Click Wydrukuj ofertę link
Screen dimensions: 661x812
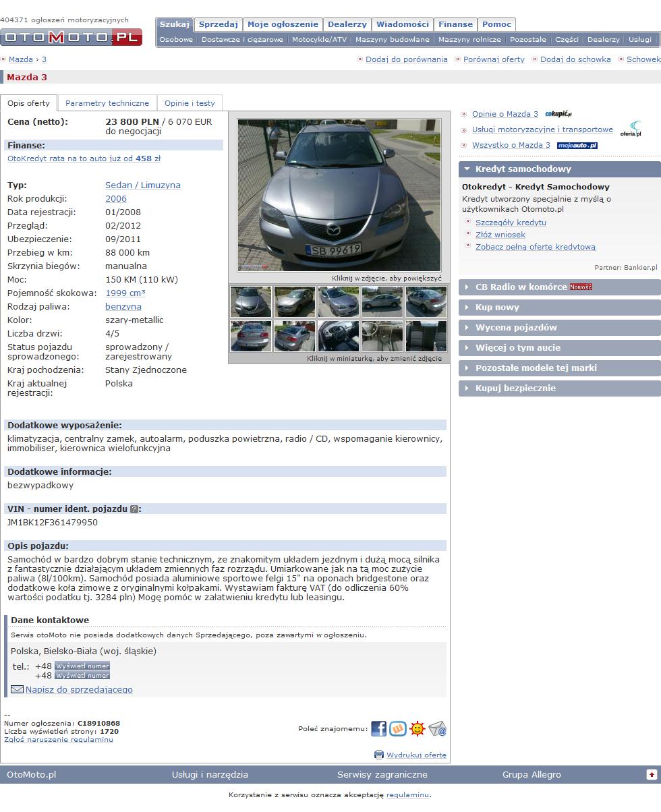[x=416, y=755]
